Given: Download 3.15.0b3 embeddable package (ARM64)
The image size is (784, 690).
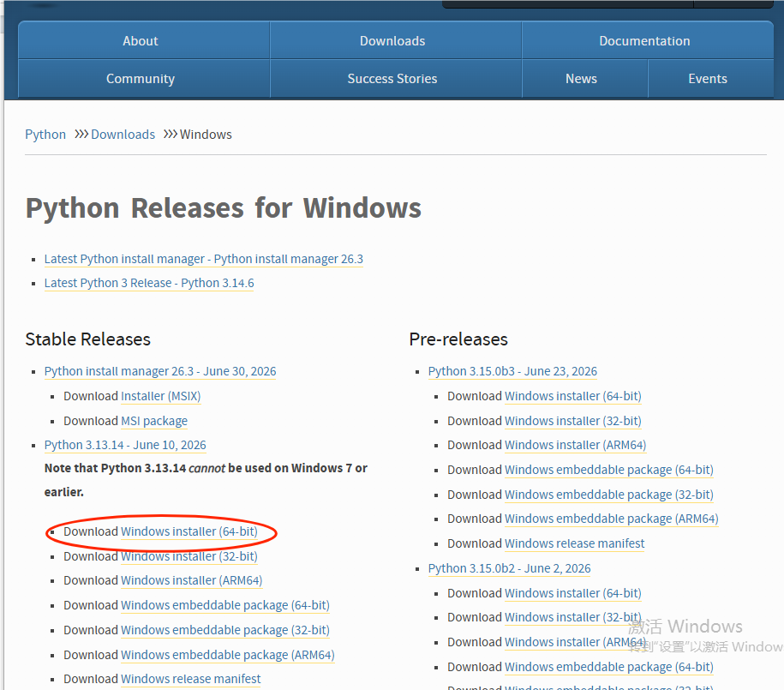Looking at the screenshot, I should [612, 519].
